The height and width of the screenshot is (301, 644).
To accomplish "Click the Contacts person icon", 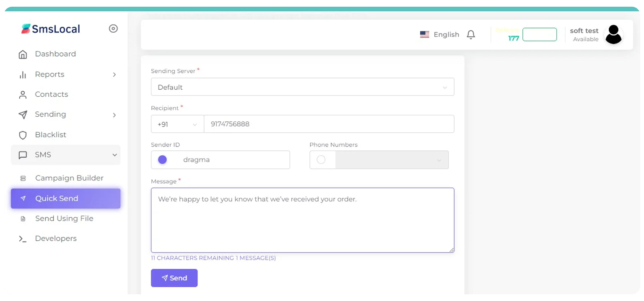I will pos(23,95).
